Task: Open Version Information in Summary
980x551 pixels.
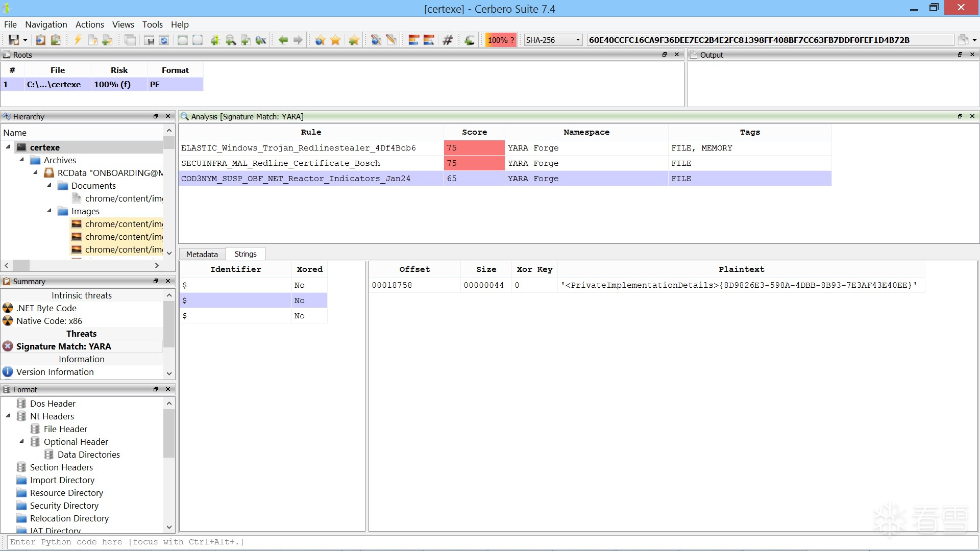Action: click(55, 372)
